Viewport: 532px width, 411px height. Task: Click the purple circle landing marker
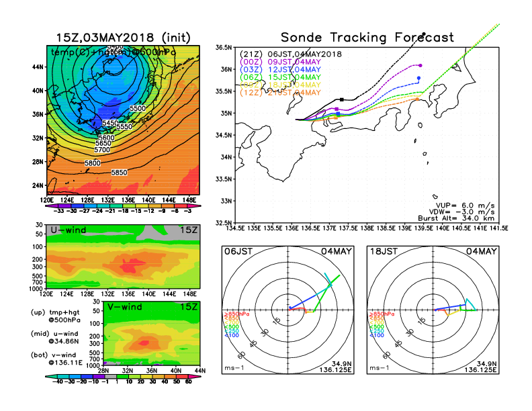(x=420, y=65)
